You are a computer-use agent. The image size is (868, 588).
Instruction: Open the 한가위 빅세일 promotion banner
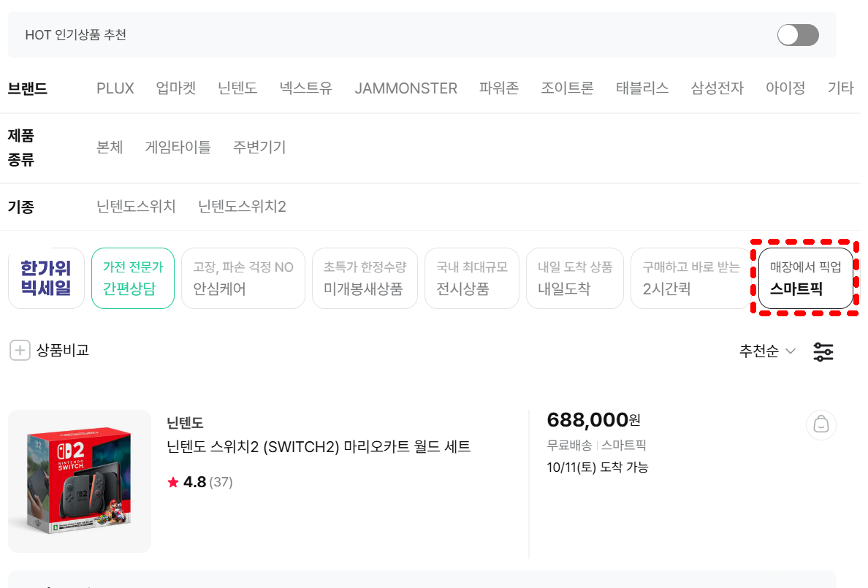(x=46, y=278)
